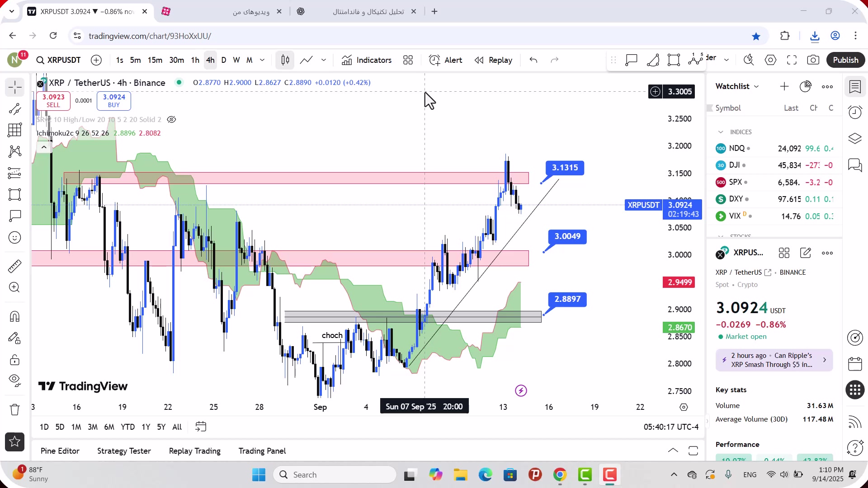Select the emoji icons tool

[x=15, y=238]
